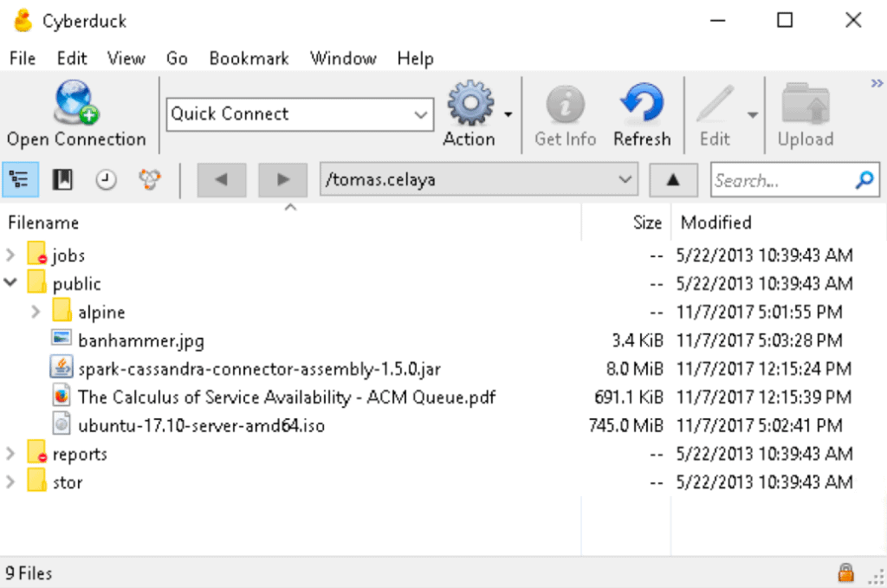The image size is (887, 588).
Task: Open the File menu
Action: pyautogui.click(x=23, y=58)
